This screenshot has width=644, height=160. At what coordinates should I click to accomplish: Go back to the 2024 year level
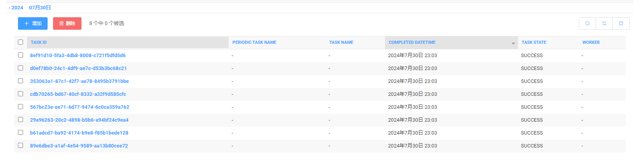[x=16, y=8]
